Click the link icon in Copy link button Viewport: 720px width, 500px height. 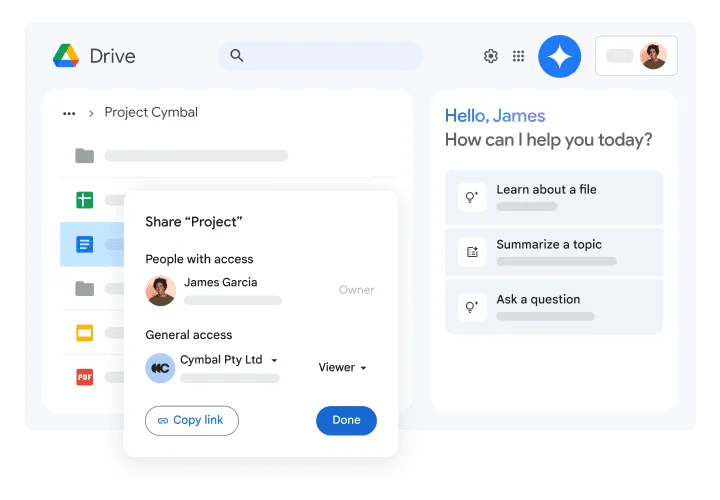163,421
